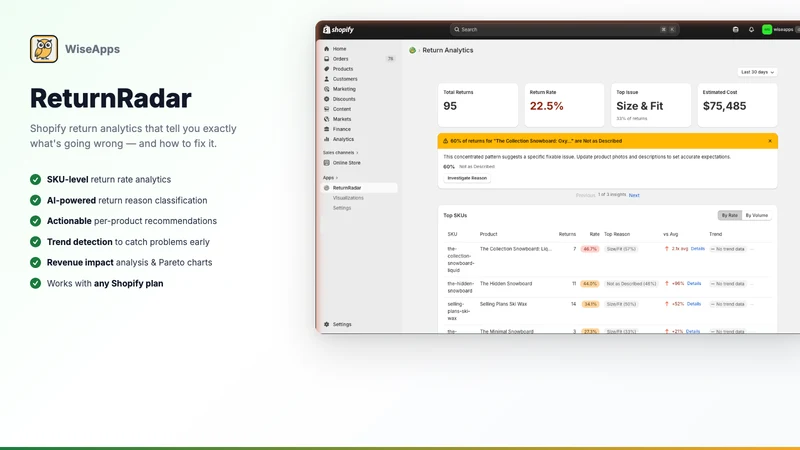Image resolution: width=800 pixels, height=450 pixels.
Task: Open Settings under ReturnRadar
Action: pyautogui.click(x=342, y=208)
